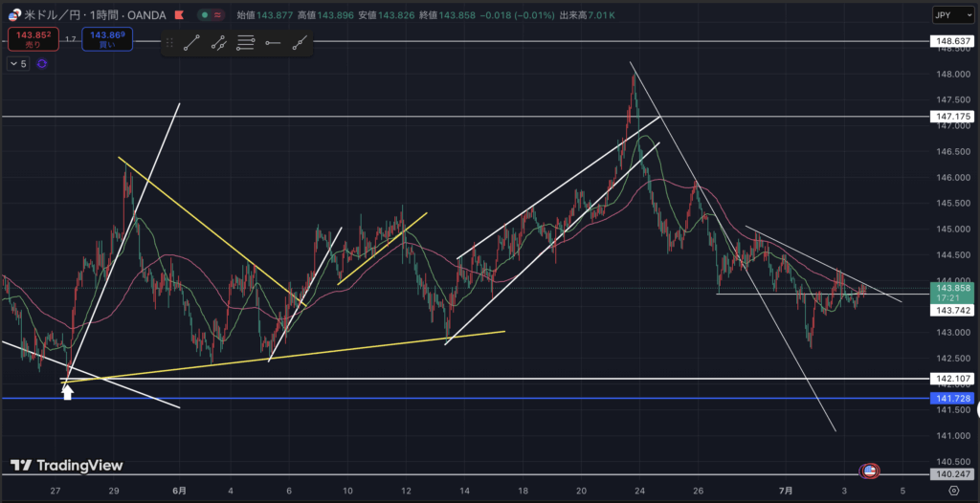
Task: Select the double-line parallel channel tool
Action: click(218, 43)
